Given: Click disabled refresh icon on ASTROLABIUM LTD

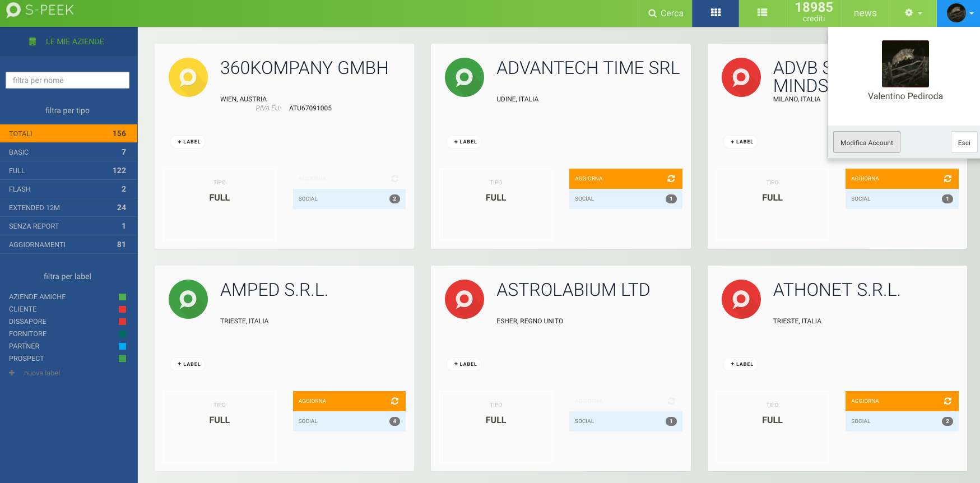Looking at the screenshot, I should click(x=671, y=401).
